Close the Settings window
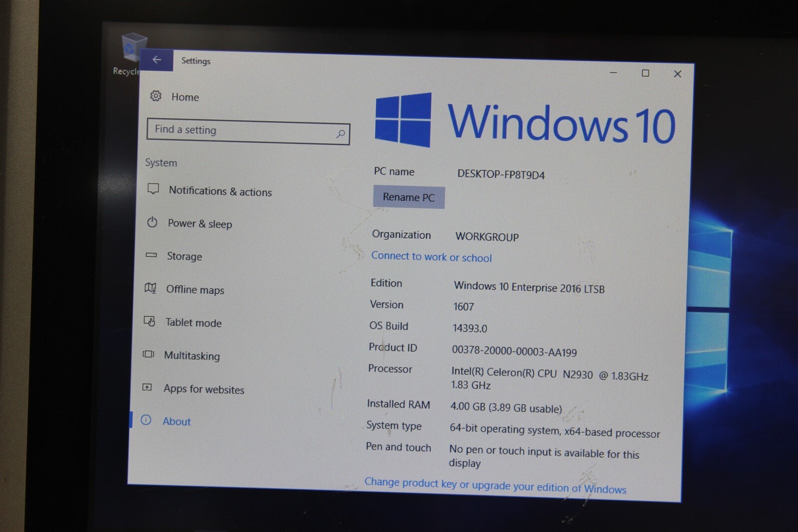Screen dimensions: 798x532 pyautogui.click(x=677, y=74)
